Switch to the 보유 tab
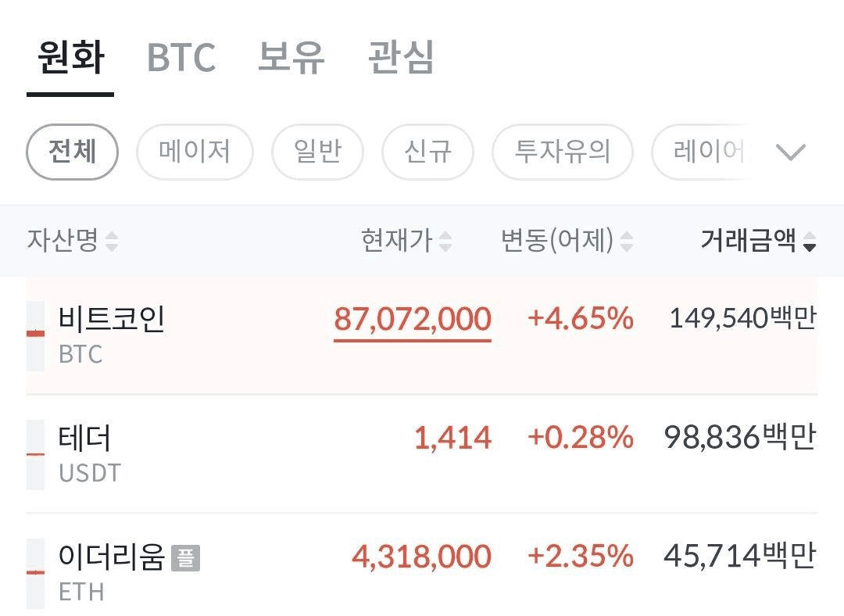844x616 pixels. (291, 57)
